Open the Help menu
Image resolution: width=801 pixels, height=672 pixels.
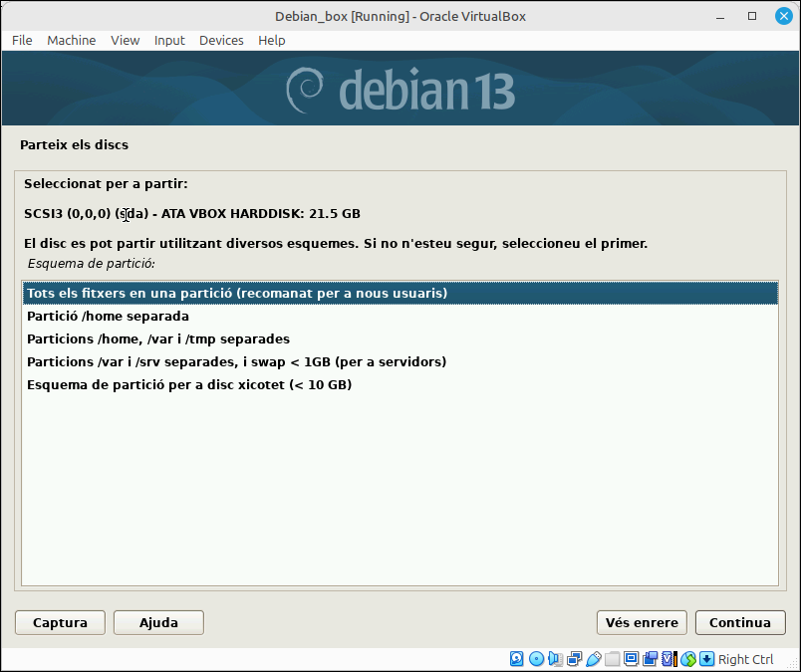[x=272, y=41]
